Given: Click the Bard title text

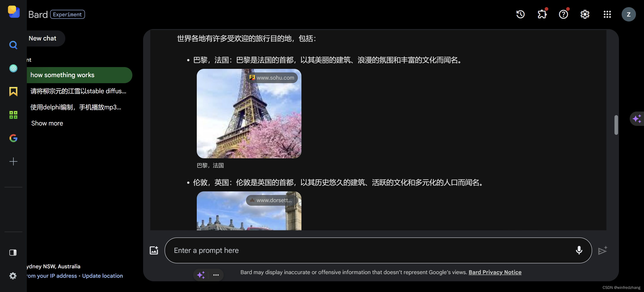Looking at the screenshot, I should pyautogui.click(x=38, y=15).
